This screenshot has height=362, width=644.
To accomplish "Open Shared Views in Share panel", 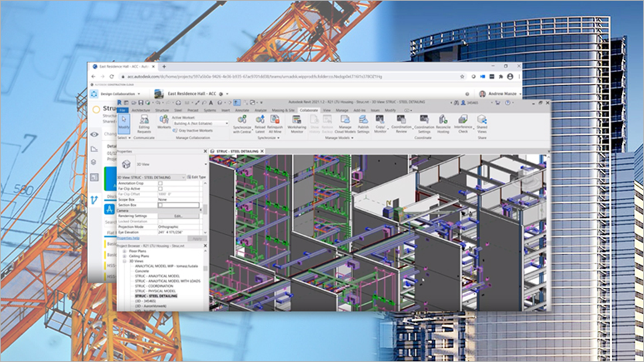I will (482, 124).
